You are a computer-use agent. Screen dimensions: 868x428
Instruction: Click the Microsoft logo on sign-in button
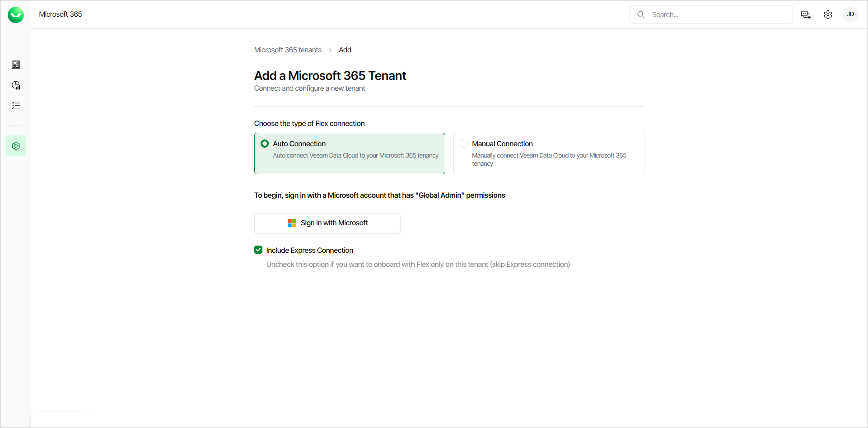pos(292,223)
